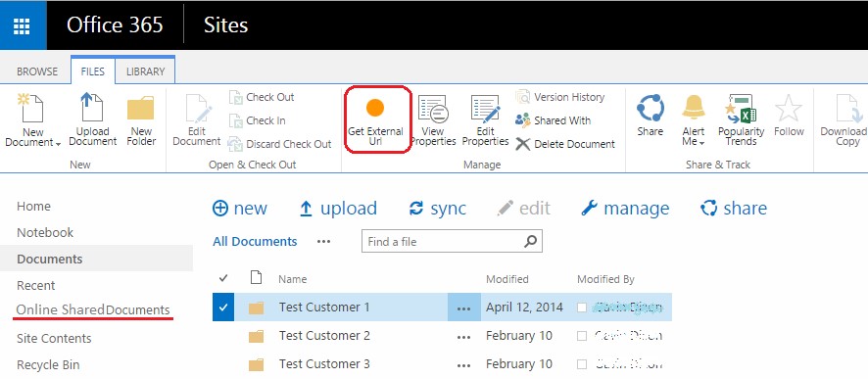This screenshot has width=868, height=379.
Task: Open the ellipsis menu for Test Customer 1
Action: (x=464, y=308)
